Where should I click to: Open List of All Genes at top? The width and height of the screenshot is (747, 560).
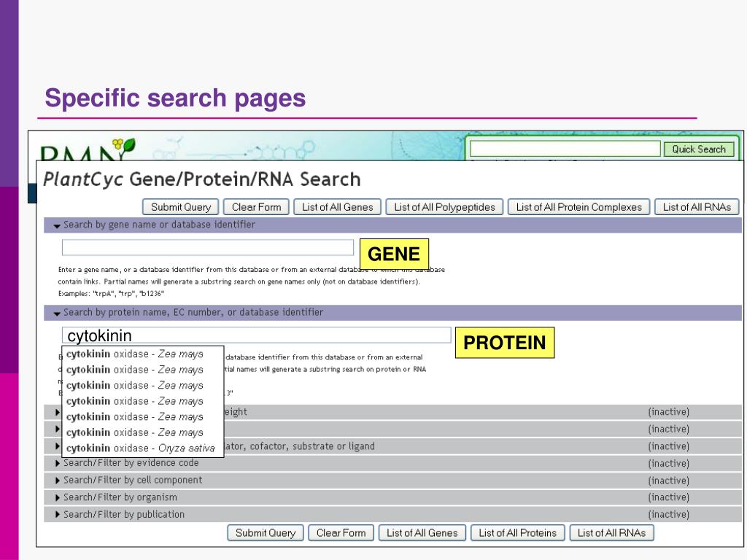click(337, 207)
